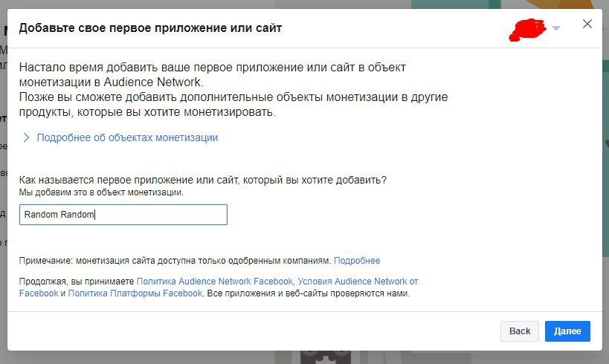Click the background illustration below the dialog
The width and height of the screenshot is (609, 364).
(x=312, y=354)
